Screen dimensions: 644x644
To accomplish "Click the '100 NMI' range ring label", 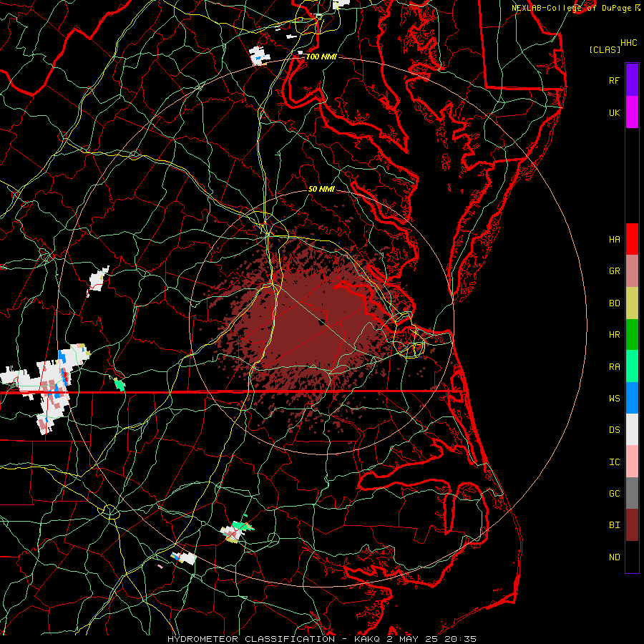I will pyautogui.click(x=321, y=57).
